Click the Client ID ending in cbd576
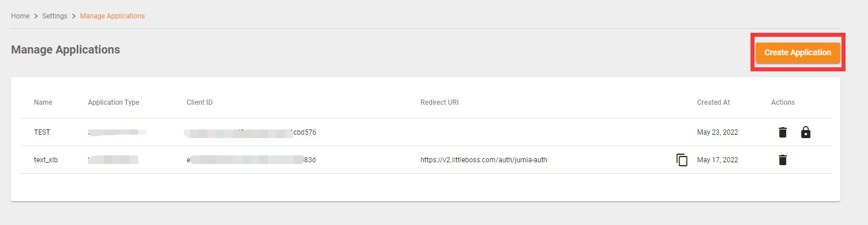 click(x=251, y=132)
